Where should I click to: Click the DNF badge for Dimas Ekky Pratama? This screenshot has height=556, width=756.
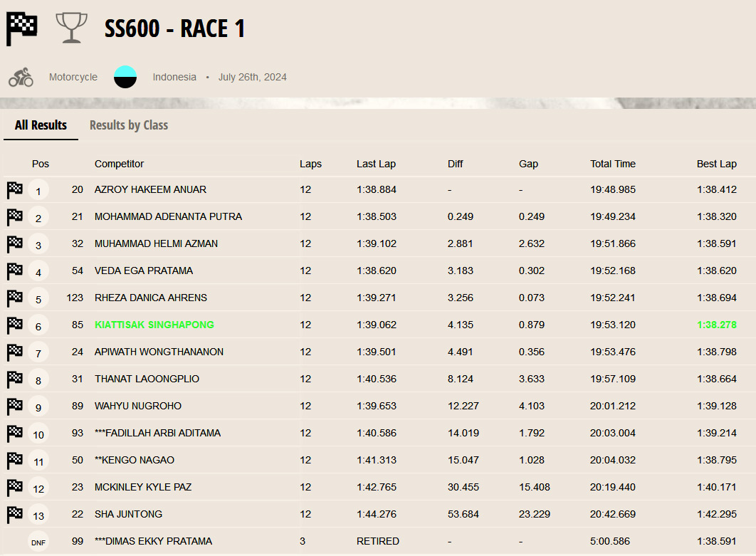[38, 542]
